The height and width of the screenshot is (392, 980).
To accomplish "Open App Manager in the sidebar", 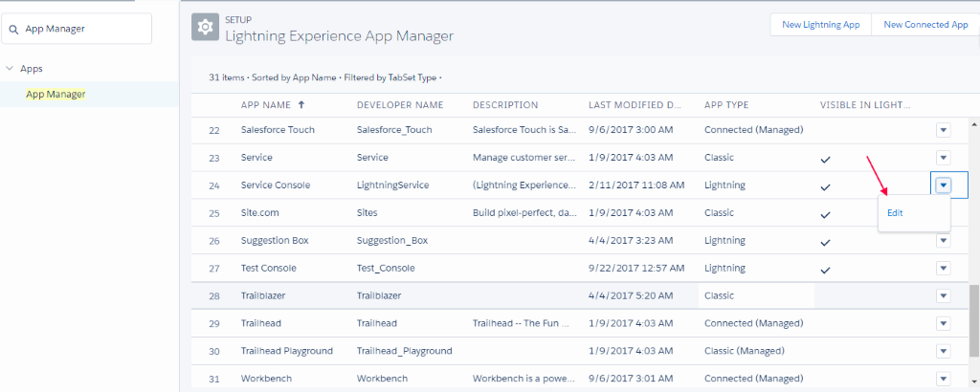I will [56, 94].
